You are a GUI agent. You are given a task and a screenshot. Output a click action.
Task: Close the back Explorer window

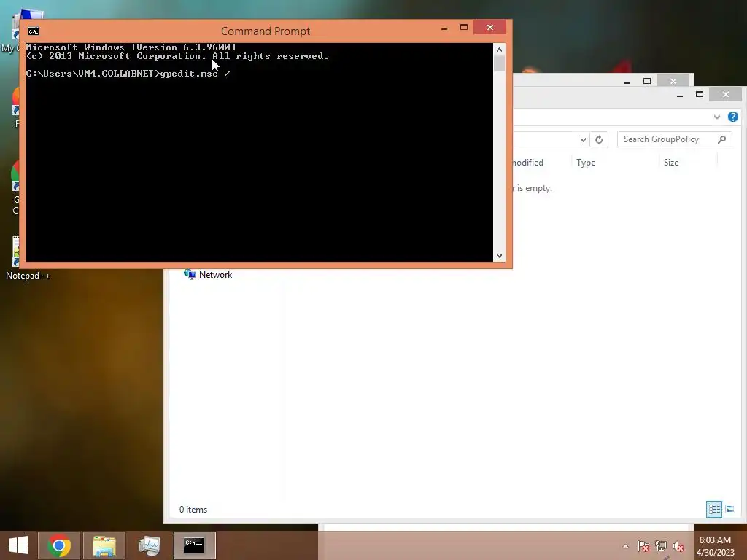(x=673, y=81)
